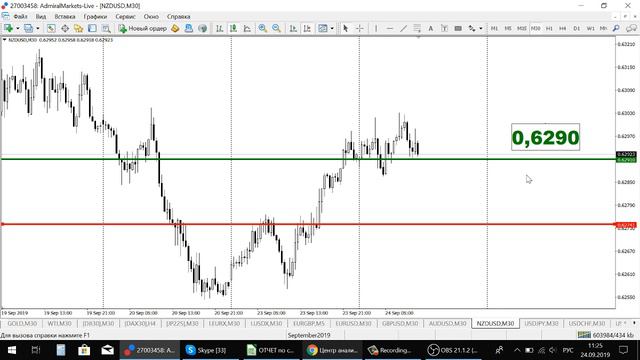Screen dimensions: 640x360
Task: Switch chart to line chart style
Action: coord(247,28)
